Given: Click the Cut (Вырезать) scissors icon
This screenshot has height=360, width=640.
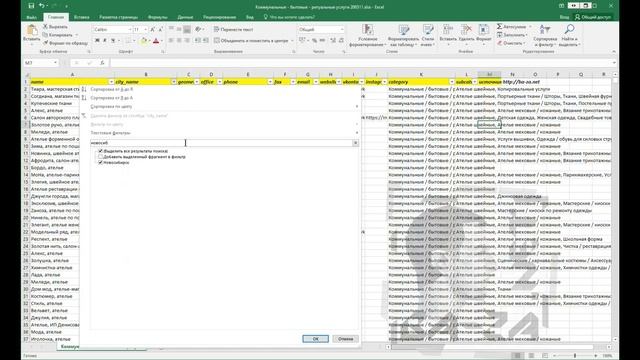Looking at the screenshot, I should click(x=46, y=27).
